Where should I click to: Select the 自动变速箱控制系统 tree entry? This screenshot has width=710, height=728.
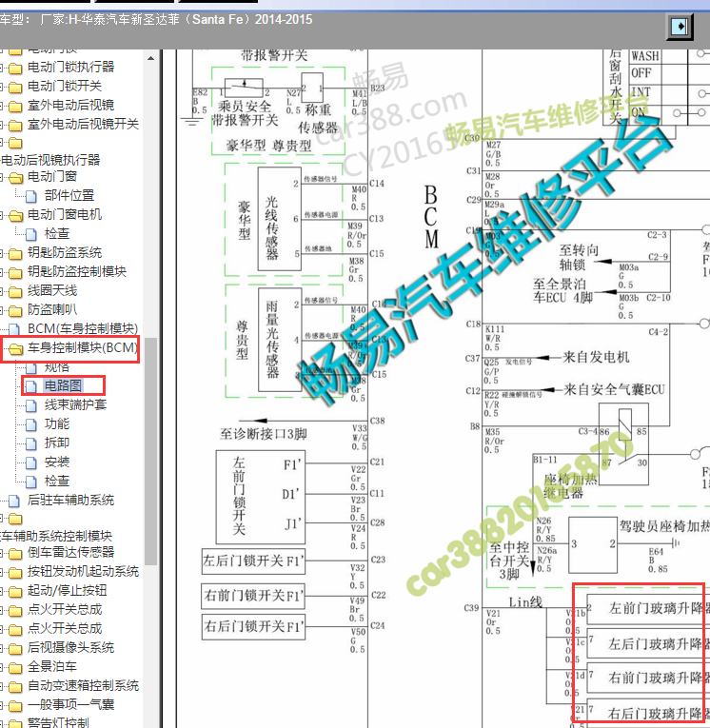tap(83, 686)
